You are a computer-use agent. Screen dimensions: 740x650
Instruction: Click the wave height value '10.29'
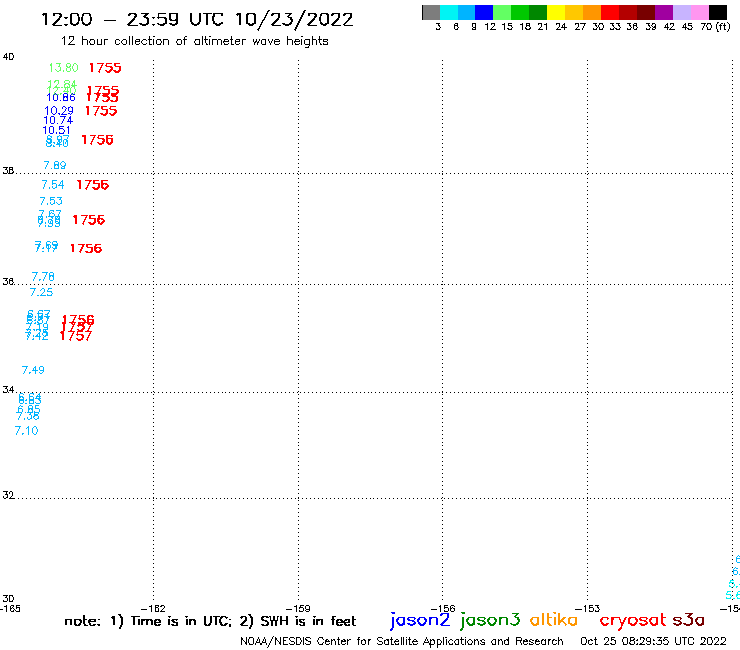[59, 110]
